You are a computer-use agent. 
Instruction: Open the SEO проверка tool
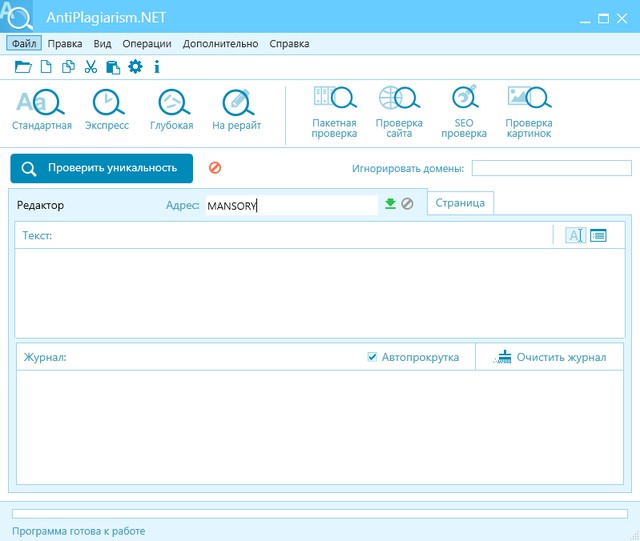tap(464, 111)
